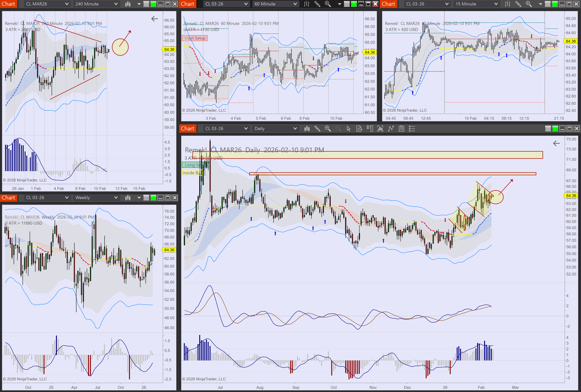Open bar style icon in Daily chart toolbar

pos(307,129)
